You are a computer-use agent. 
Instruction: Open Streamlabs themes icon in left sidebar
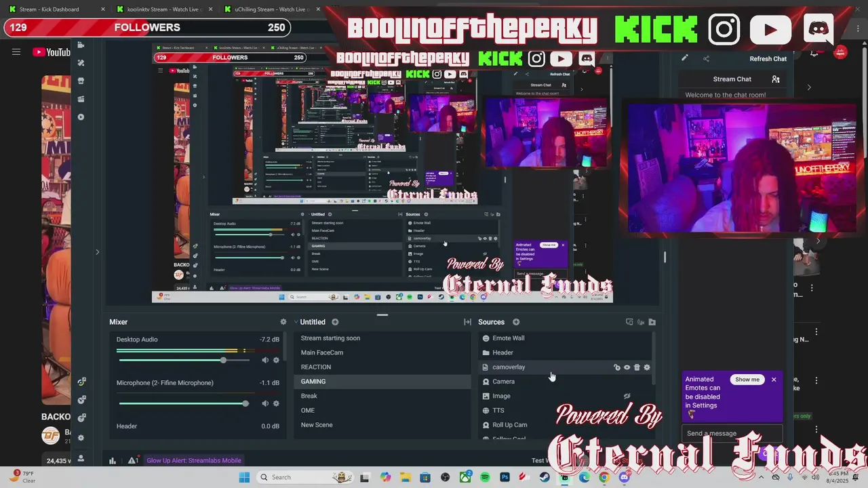pyautogui.click(x=81, y=63)
